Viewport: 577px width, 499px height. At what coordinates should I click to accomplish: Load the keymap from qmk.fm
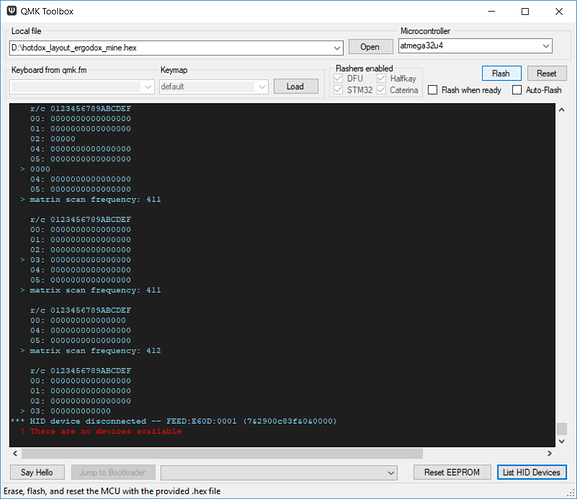tap(295, 86)
